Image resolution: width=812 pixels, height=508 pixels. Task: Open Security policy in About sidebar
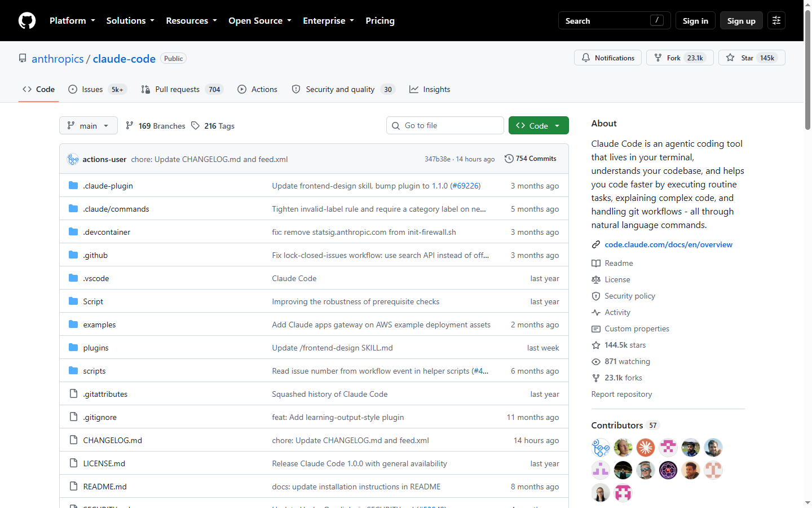[623, 296]
